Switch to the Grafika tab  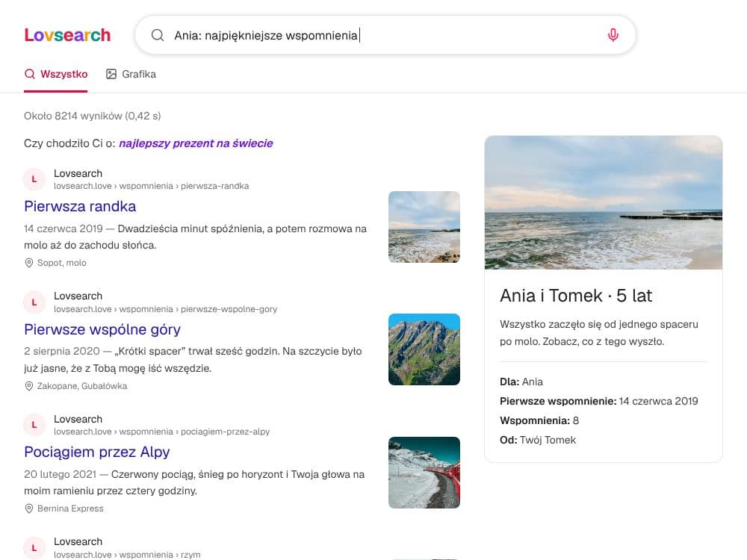click(x=131, y=74)
